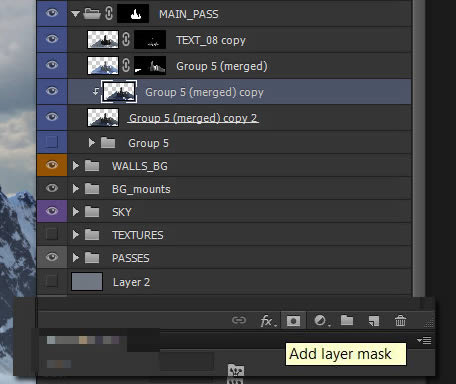The width and height of the screenshot is (456, 384).
Task: Hide the Group 5 (merged) copy layer
Action: coord(52,91)
